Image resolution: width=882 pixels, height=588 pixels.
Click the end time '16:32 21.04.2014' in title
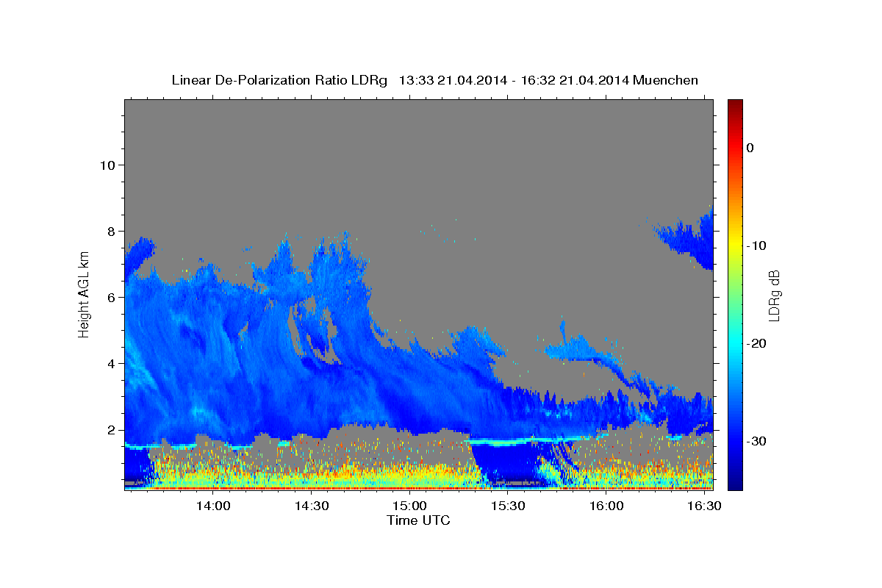point(575,80)
